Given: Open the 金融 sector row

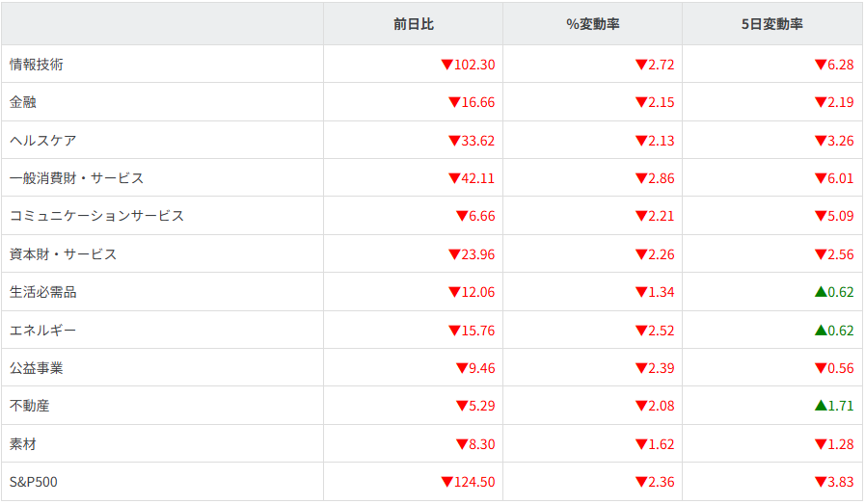Looking at the screenshot, I should click(x=23, y=102).
